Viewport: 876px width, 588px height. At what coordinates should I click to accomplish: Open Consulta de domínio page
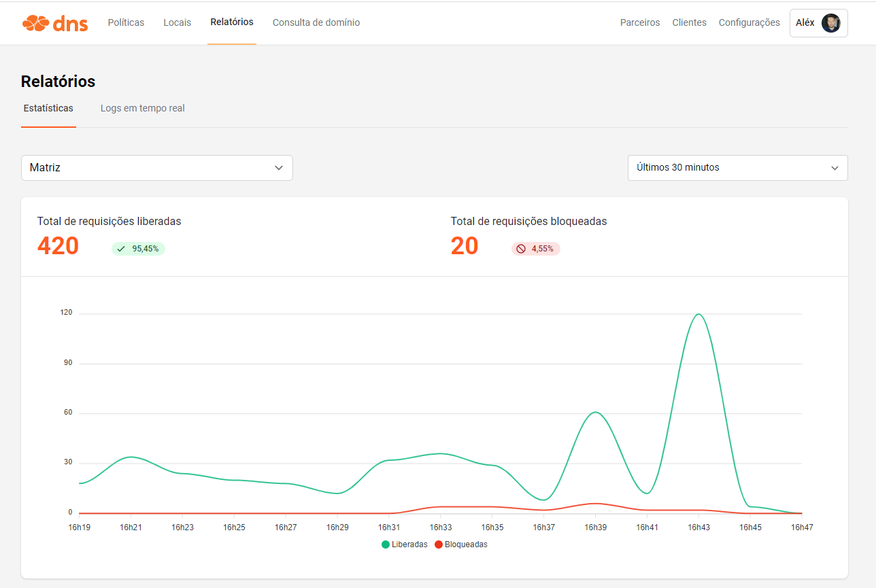[x=316, y=22]
